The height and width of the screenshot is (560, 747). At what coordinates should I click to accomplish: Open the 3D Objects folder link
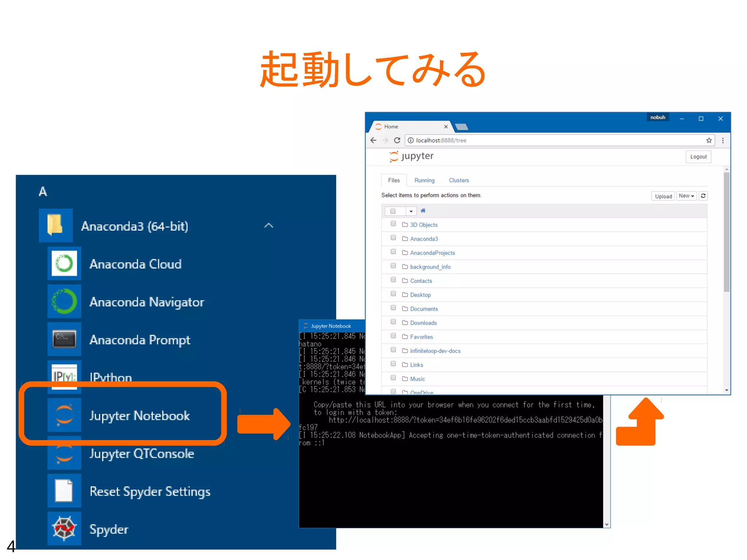pyautogui.click(x=424, y=225)
